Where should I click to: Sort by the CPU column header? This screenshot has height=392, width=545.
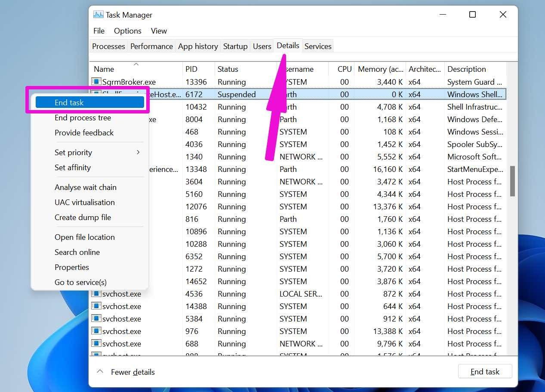[342, 69]
